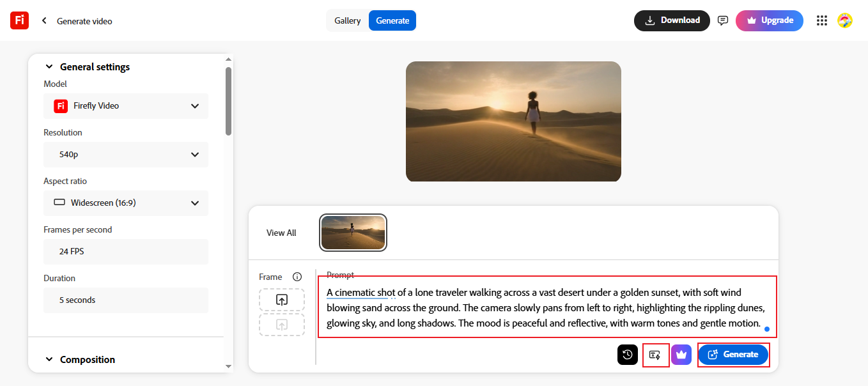
Task: Upload a first frame image
Action: point(281,299)
